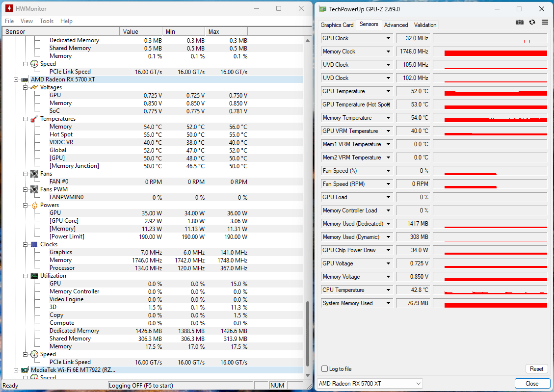Click the AMD Radeon RX 5700 XT card icon

[x=25, y=79]
